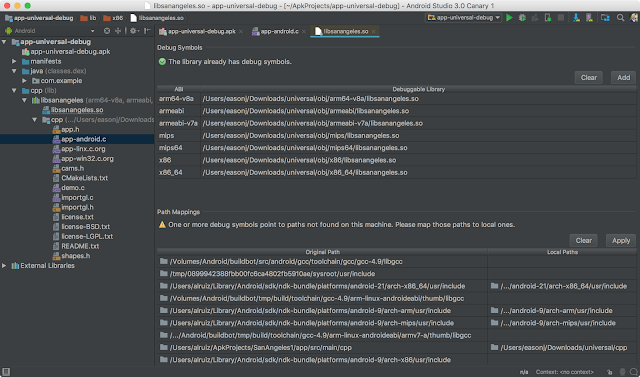
Task: Click Original Path column header
Action: click(322, 252)
